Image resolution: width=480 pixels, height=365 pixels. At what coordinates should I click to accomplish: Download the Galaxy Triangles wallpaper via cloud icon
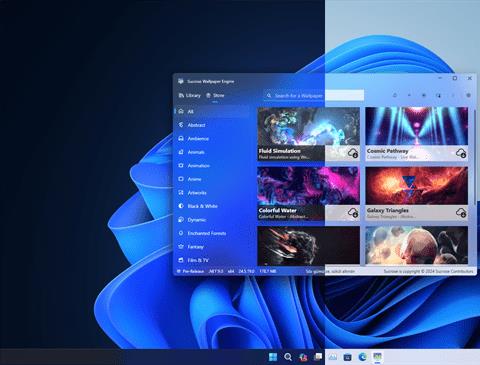pyautogui.click(x=461, y=213)
